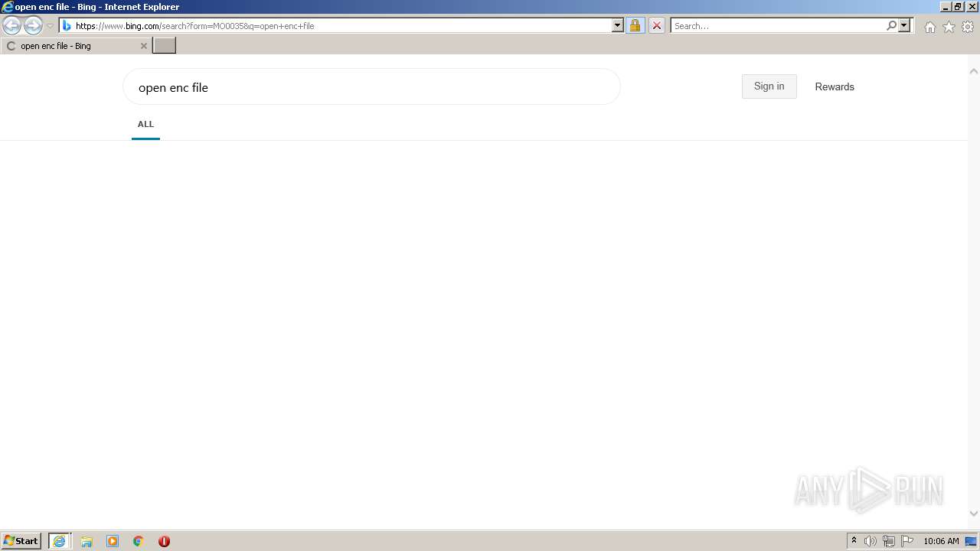Open the search provider dropdown
The image size is (980, 551).
(x=904, y=26)
